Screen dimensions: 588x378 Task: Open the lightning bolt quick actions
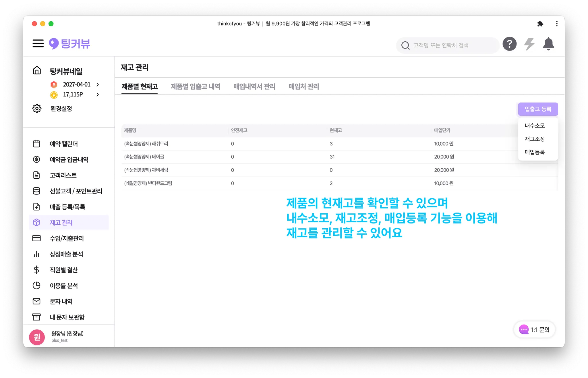(x=529, y=44)
